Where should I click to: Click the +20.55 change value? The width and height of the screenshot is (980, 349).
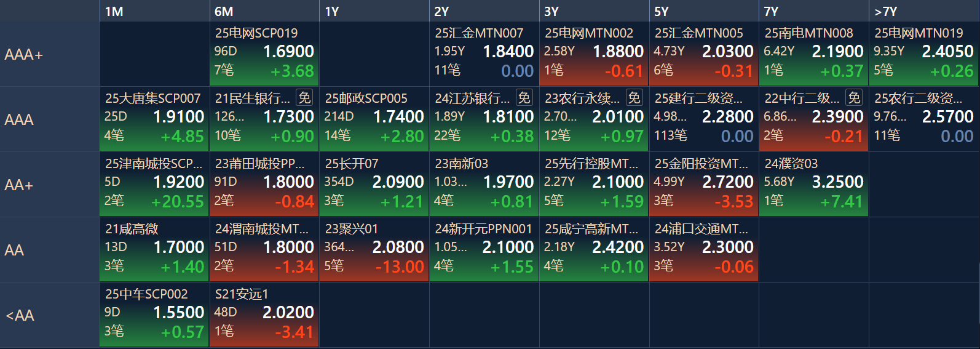pos(178,202)
